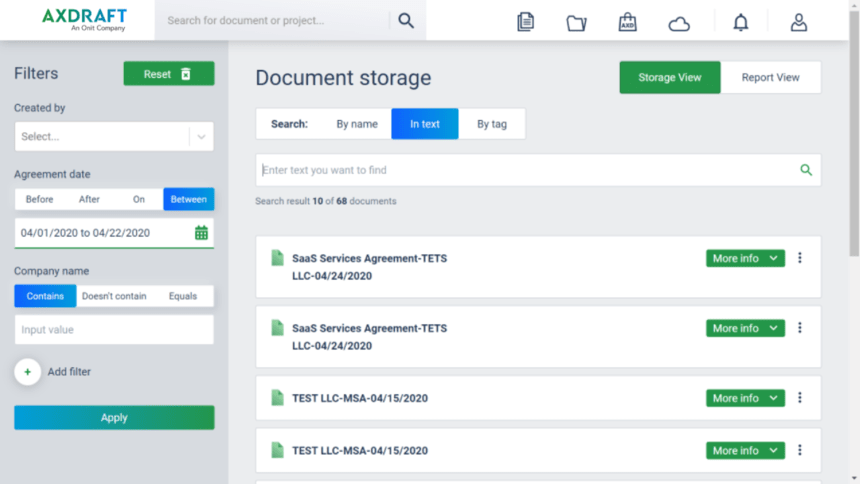Open the notifications bell
Screen dimensions: 860x484
pos(740,22)
